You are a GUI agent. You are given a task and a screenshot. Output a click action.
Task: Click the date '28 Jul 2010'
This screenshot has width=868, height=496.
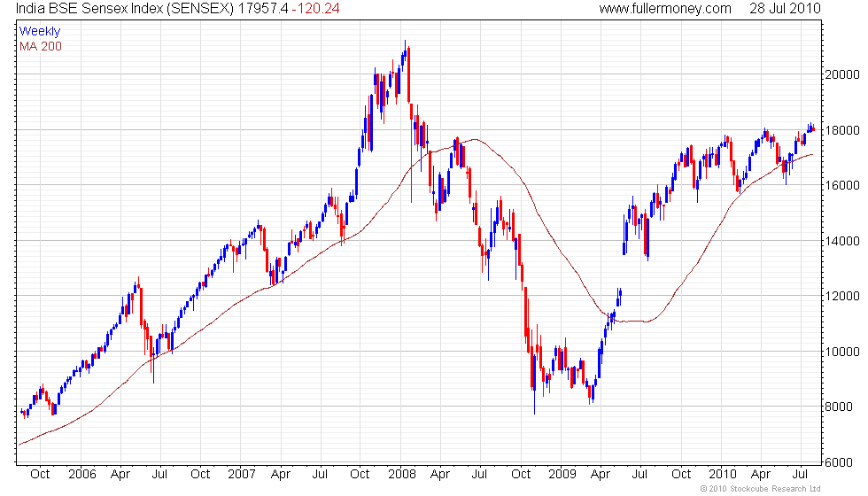(x=785, y=8)
